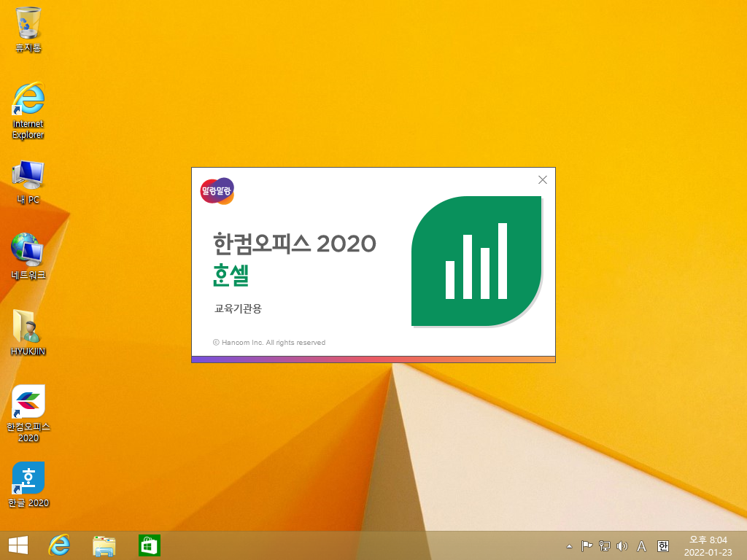This screenshot has height=560, width=747.
Task: Open the Recycle Bin (휴지통) desktop icon
Action: tap(28, 29)
